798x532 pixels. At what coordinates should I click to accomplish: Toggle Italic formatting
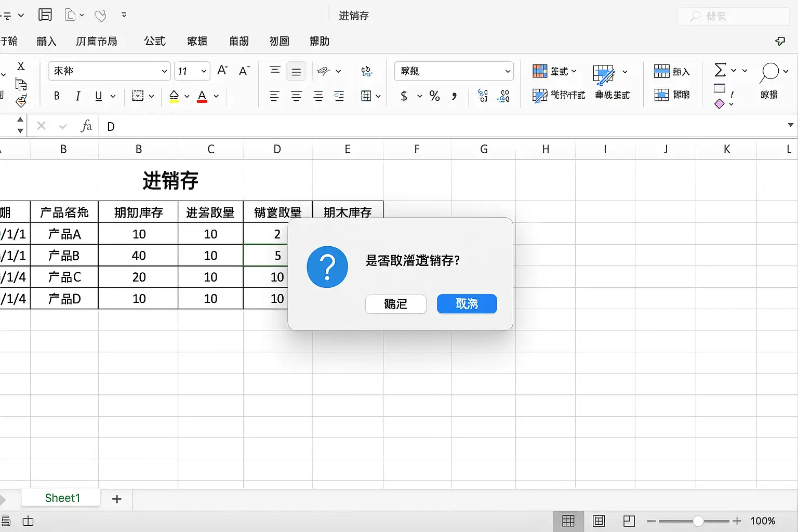pos(77,96)
